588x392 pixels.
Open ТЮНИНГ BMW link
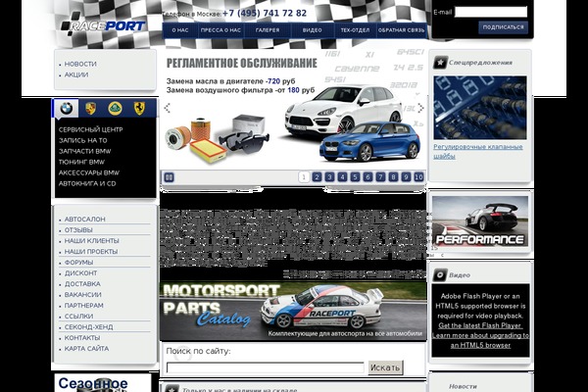point(81,162)
